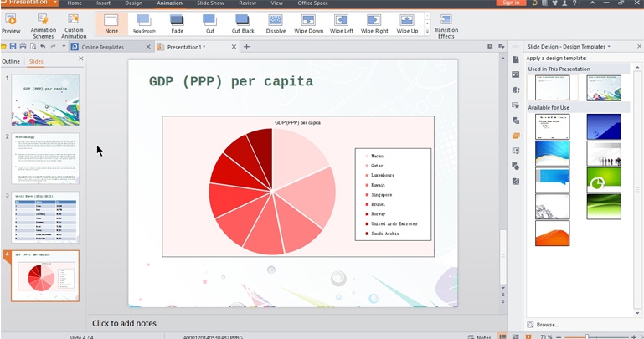Open the Office Space tab
644x339 pixels.
(x=313, y=3)
